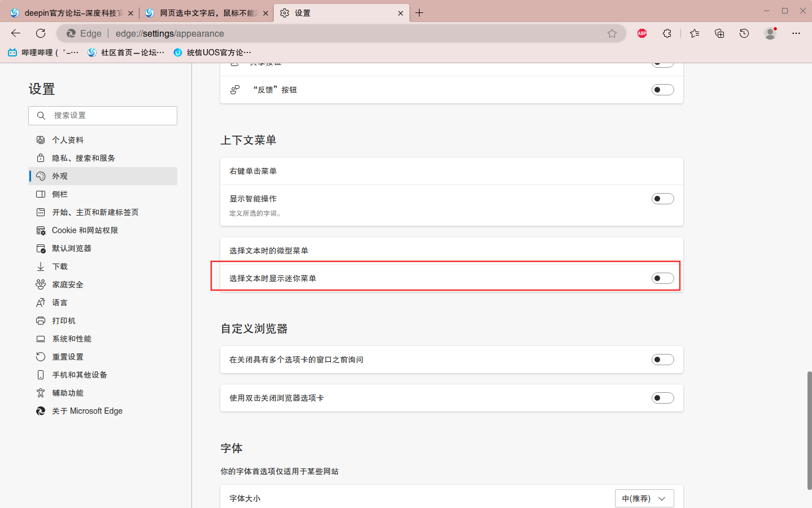Open the user profile avatar
The image size is (812, 508).
pyautogui.click(x=770, y=33)
